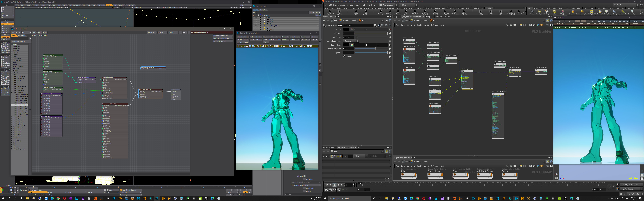Toggle the Smooth checkbox
This screenshot has height=201, width=644.
(344, 56)
